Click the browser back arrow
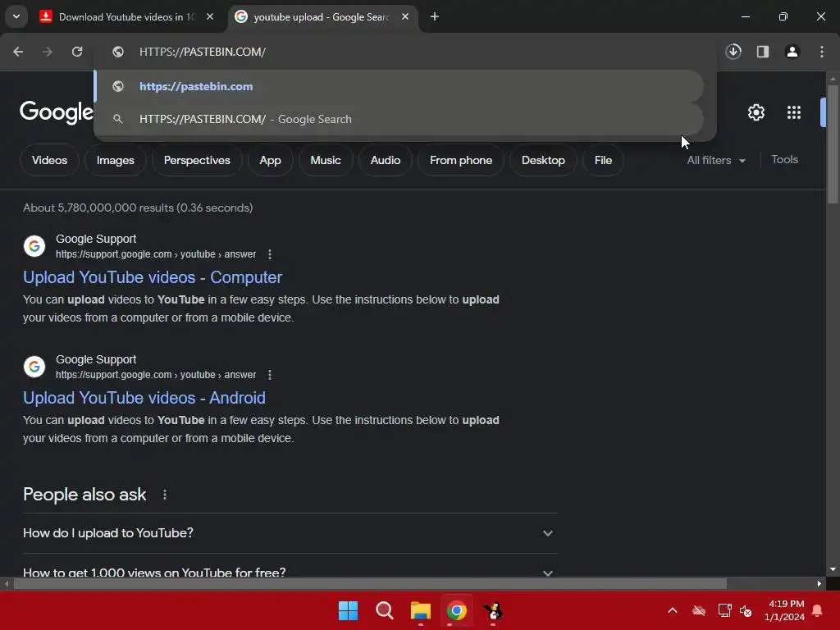Viewport: 840px width, 630px height. tap(18, 52)
